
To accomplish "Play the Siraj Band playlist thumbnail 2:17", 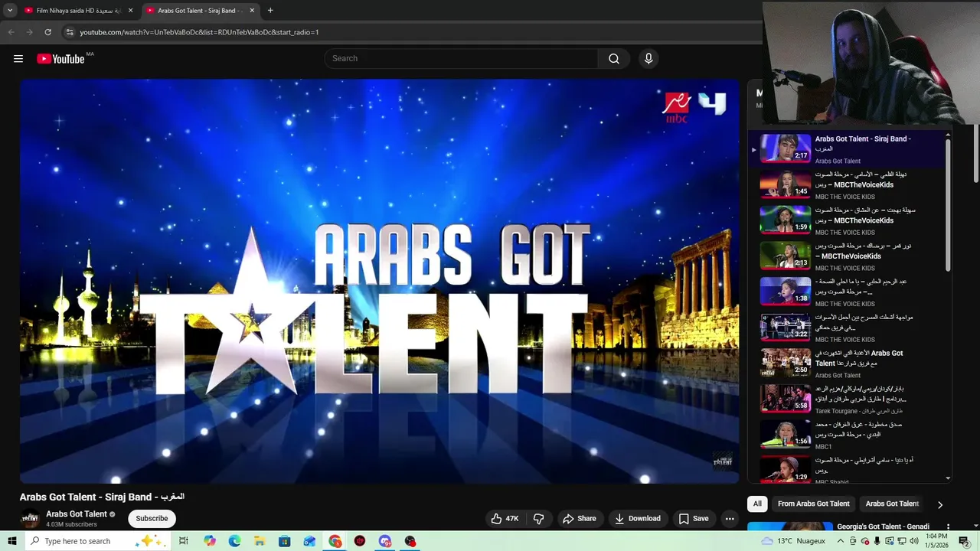I will [x=785, y=148].
